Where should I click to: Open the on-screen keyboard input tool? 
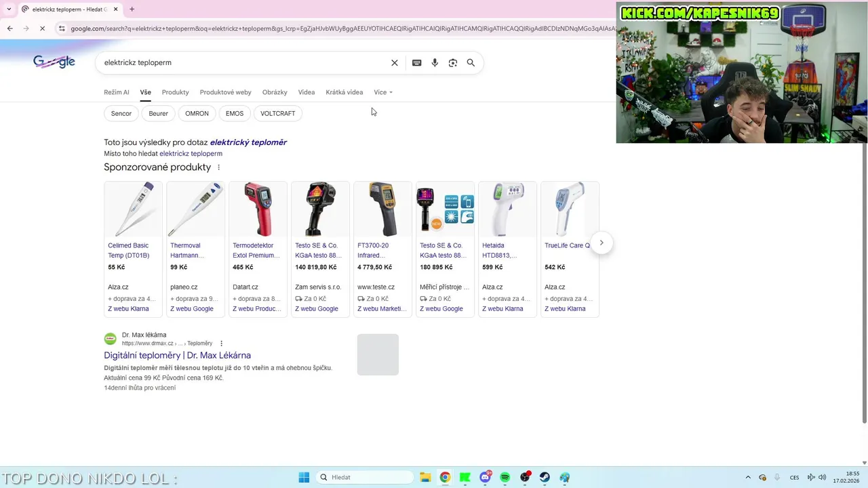[417, 62]
